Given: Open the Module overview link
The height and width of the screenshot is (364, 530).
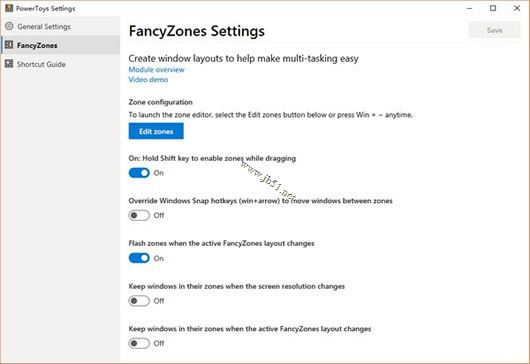Looking at the screenshot, I should (156, 70).
